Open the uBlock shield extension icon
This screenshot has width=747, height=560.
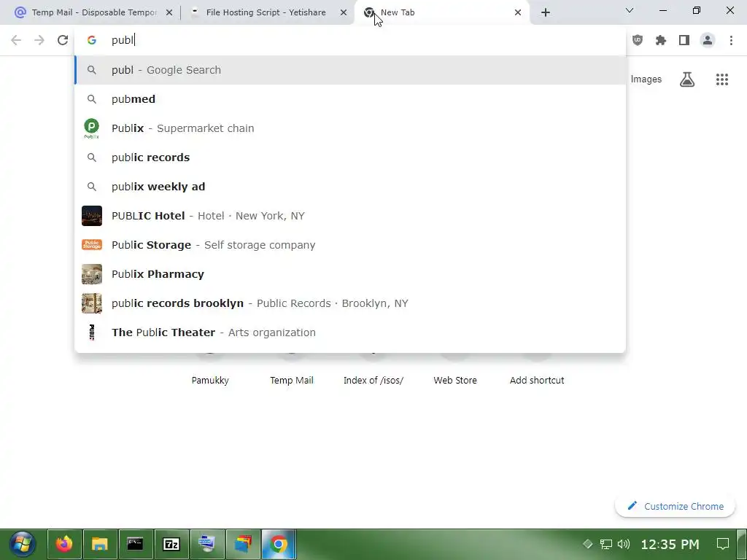[638, 40]
